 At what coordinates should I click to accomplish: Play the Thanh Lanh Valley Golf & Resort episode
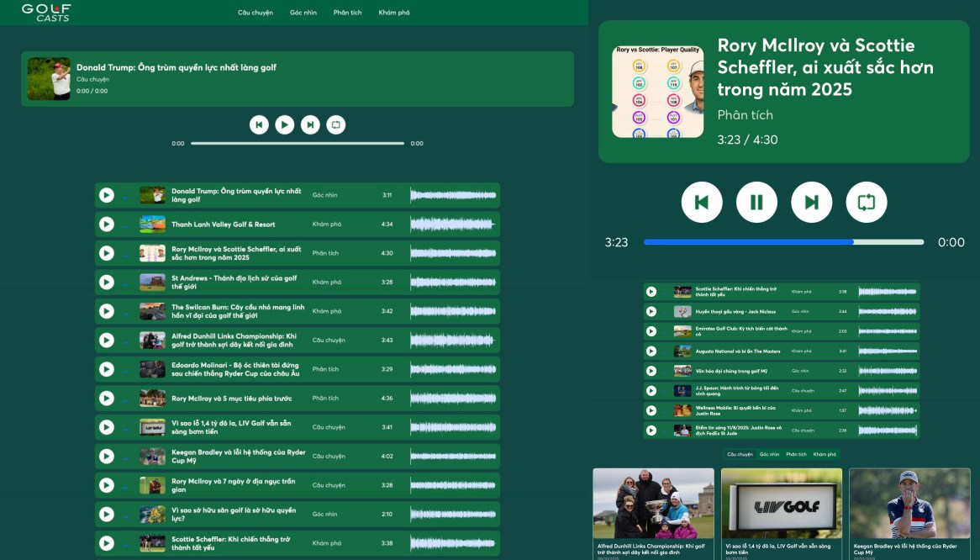tap(107, 224)
